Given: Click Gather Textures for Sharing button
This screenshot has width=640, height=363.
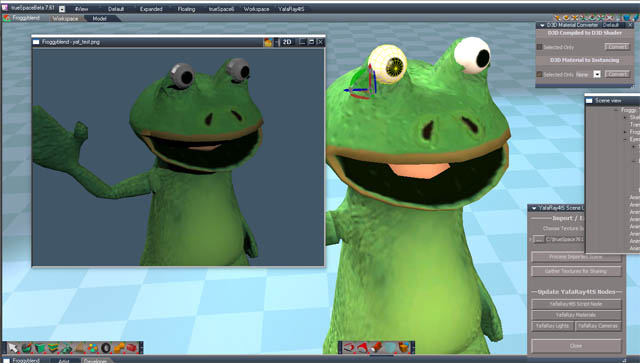Looking at the screenshot, I should point(576,271).
